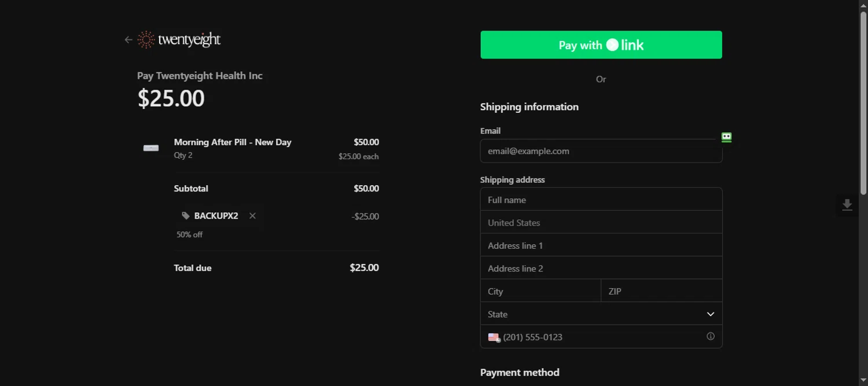Click the page vertical scrollbar

863,103
